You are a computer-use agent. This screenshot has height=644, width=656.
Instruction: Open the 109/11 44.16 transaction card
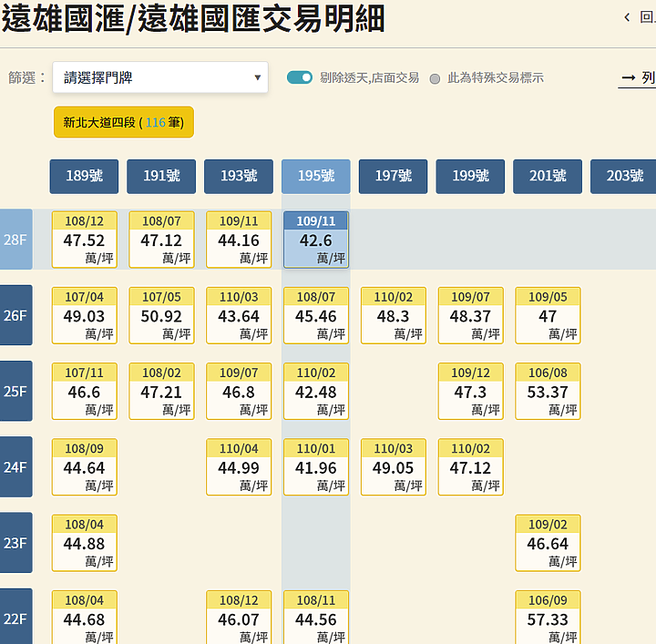click(239, 240)
